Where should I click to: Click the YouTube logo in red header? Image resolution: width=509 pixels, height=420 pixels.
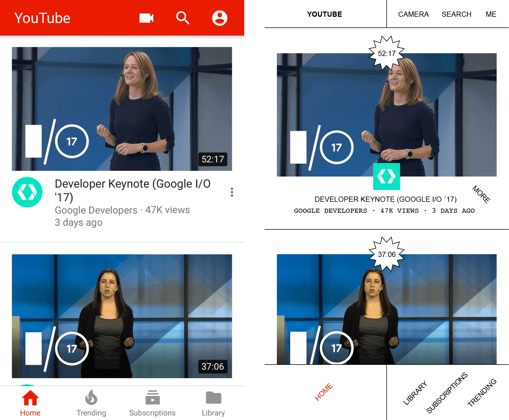tap(42, 18)
